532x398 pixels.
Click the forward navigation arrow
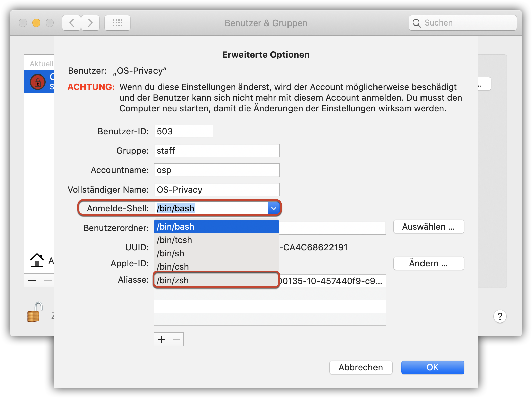click(x=90, y=23)
